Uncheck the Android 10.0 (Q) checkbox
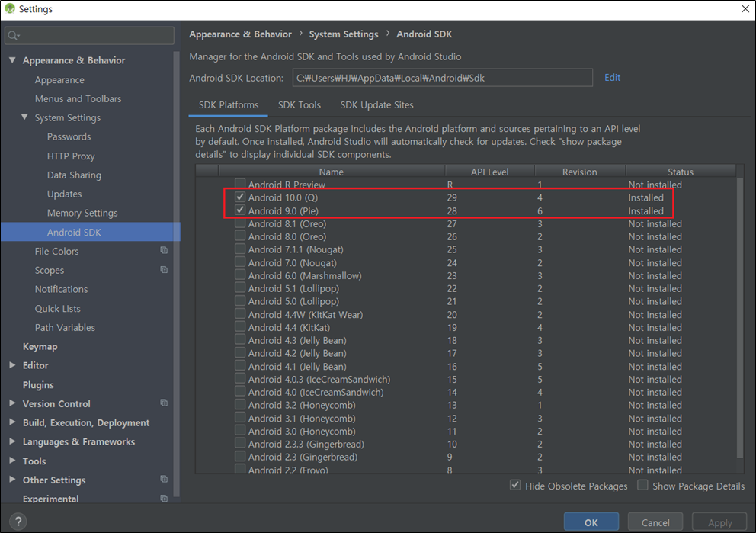Viewport: 756px width, 533px height. tap(240, 197)
